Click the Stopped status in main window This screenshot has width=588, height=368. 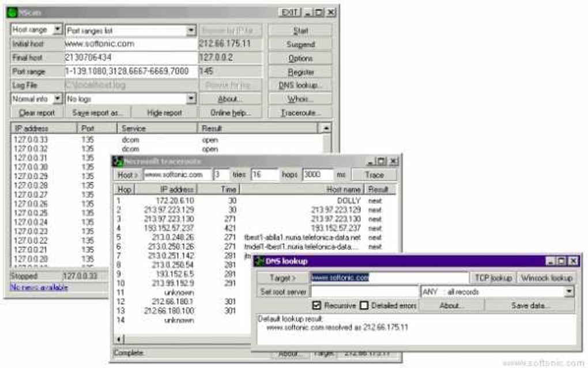pyautogui.click(x=24, y=276)
